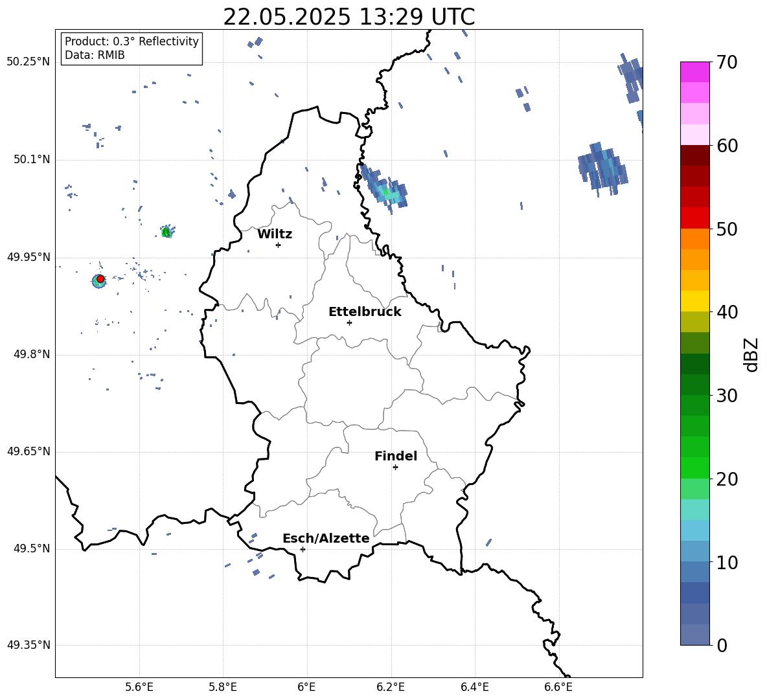The height and width of the screenshot is (700, 767).
Task: Click the colorbar tick value 70
Action: 727,62
